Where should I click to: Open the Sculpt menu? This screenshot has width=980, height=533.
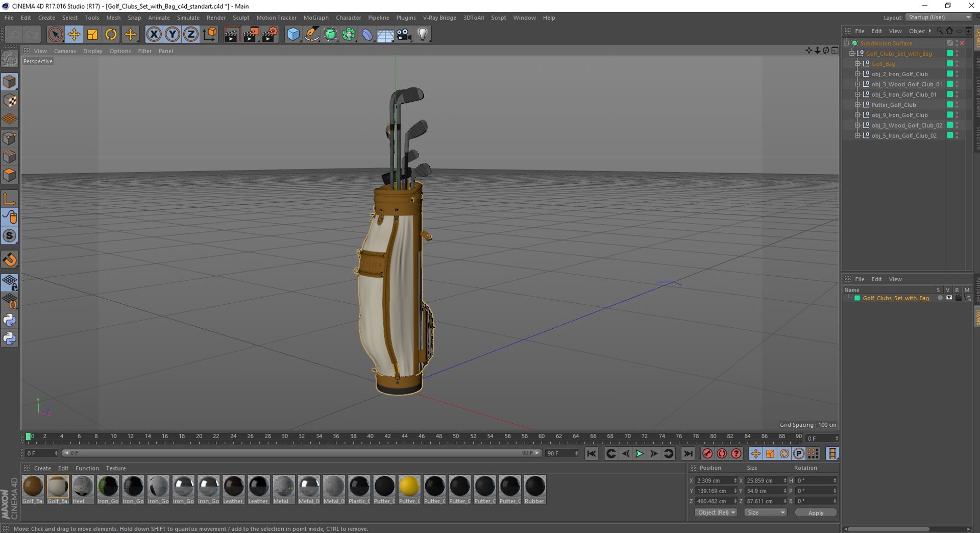coord(241,17)
